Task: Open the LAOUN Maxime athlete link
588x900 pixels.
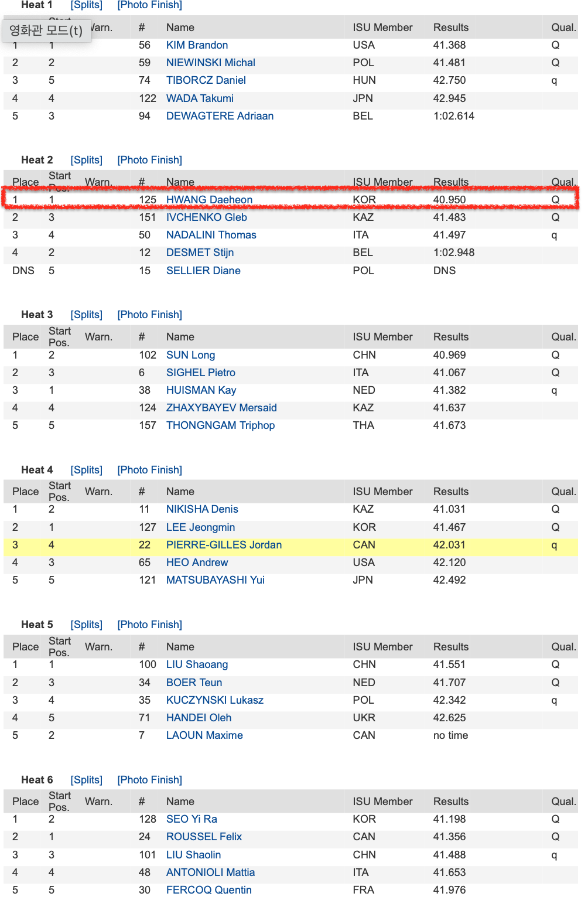Action: (x=204, y=735)
